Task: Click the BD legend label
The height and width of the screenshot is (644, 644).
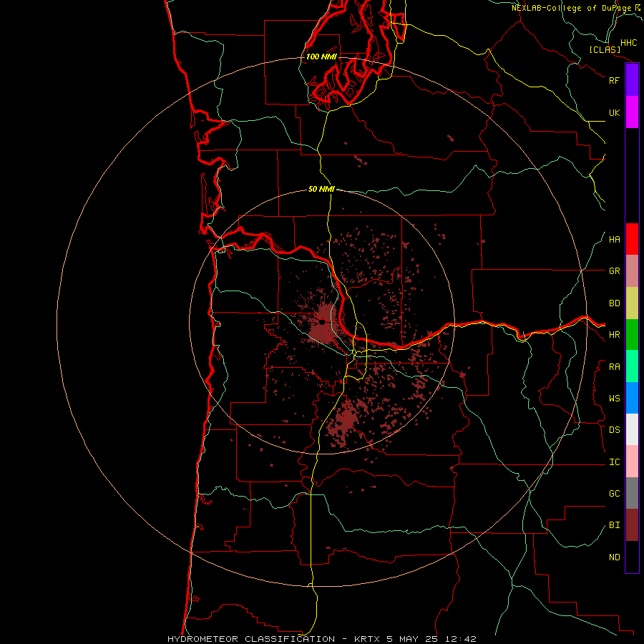Action: tap(615, 303)
